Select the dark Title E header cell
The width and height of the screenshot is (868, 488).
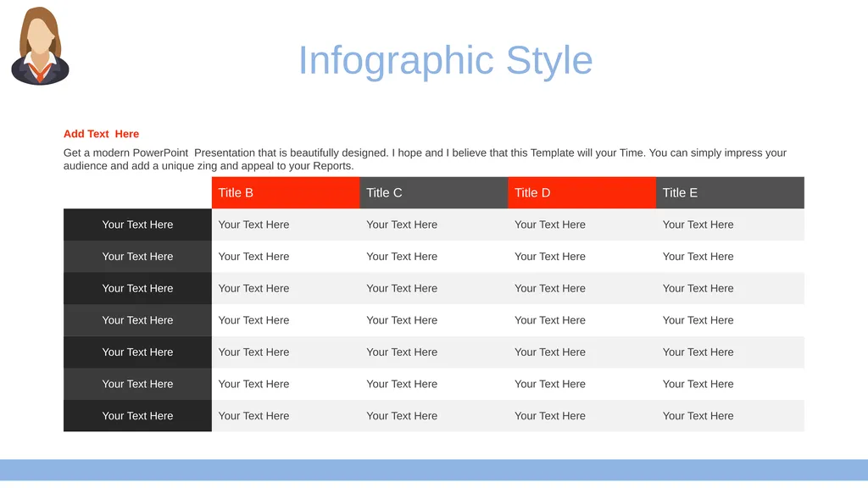click(730, 192)
